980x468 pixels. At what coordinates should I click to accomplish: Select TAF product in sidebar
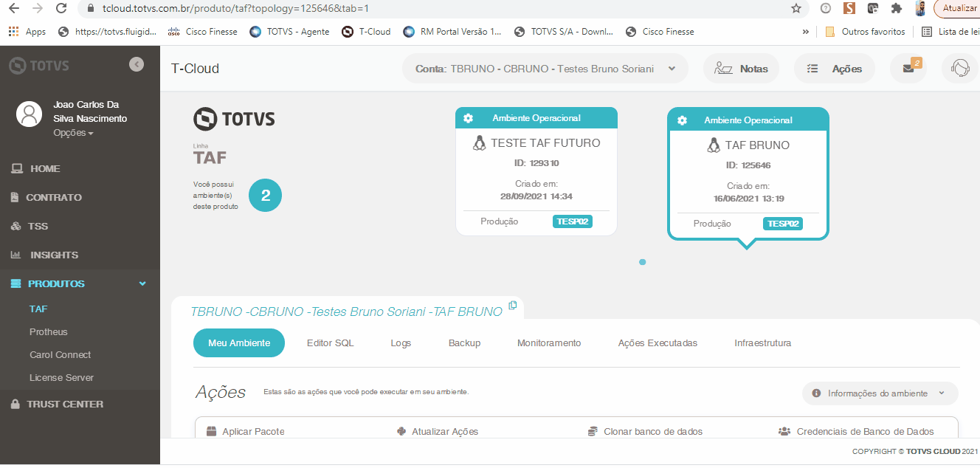click(38, 309)
